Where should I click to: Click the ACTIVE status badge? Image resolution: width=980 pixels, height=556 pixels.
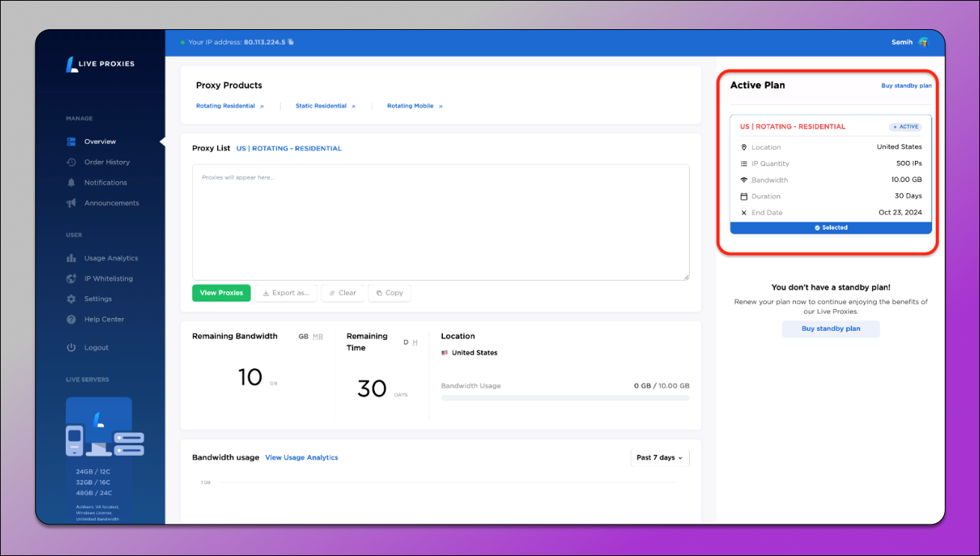tap(905, 127)
